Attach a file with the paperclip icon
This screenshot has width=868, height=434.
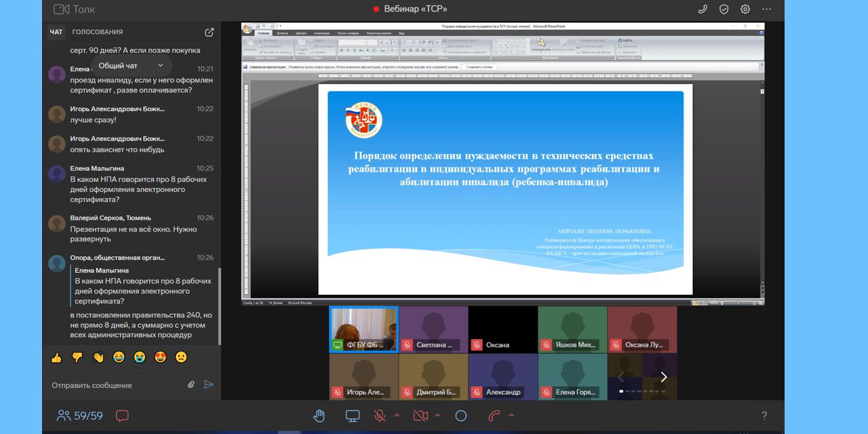click(x=191, y=384)
